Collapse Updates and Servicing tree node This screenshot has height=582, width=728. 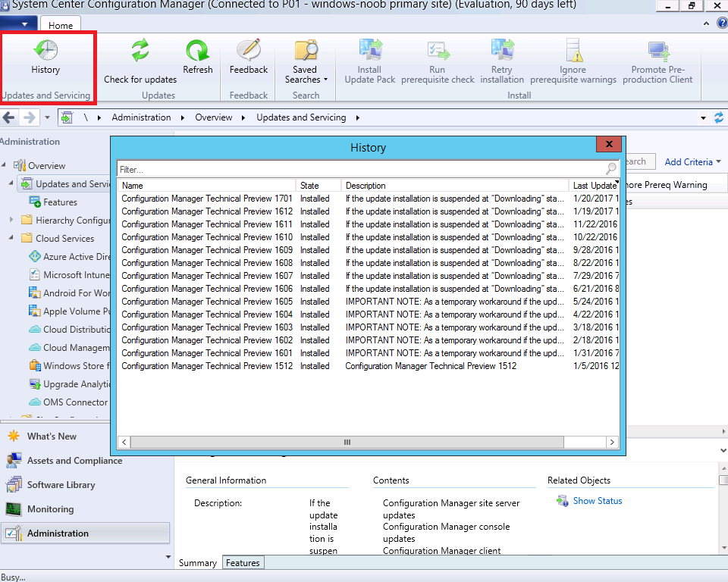pyautogui.click(x=11, y=184)
